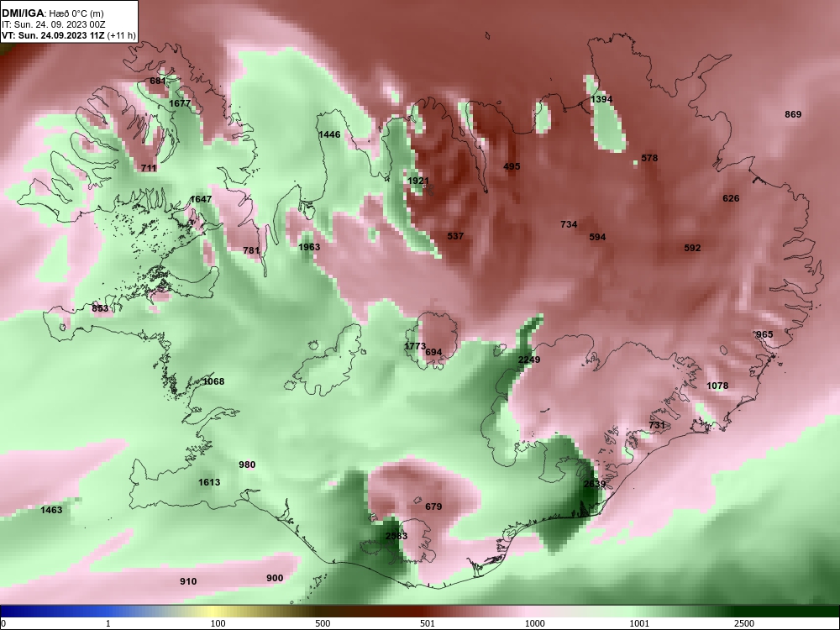The width and height of the screenshot is (840, 630).
Task: Select the 495 map value
Action: (512, 166)
